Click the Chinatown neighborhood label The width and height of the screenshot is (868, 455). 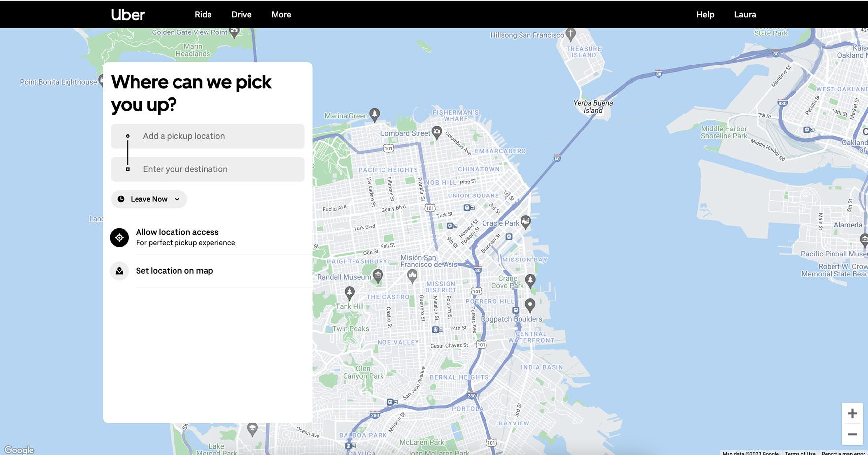point(479,169)
